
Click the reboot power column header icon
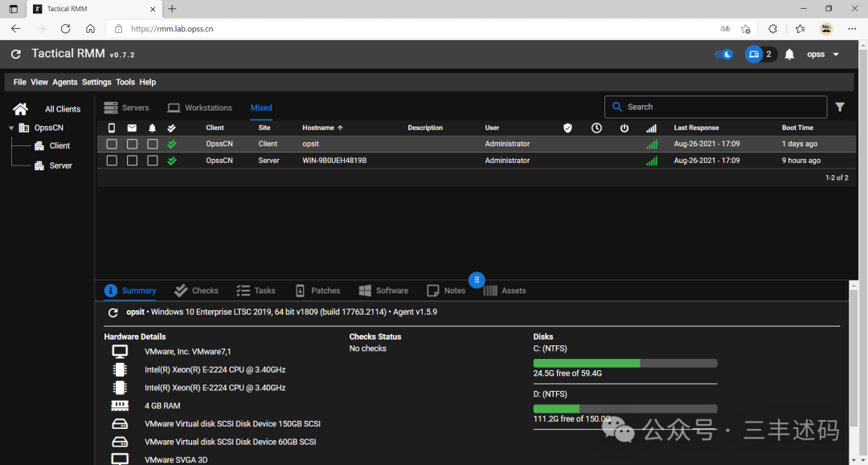pos(624,128)
